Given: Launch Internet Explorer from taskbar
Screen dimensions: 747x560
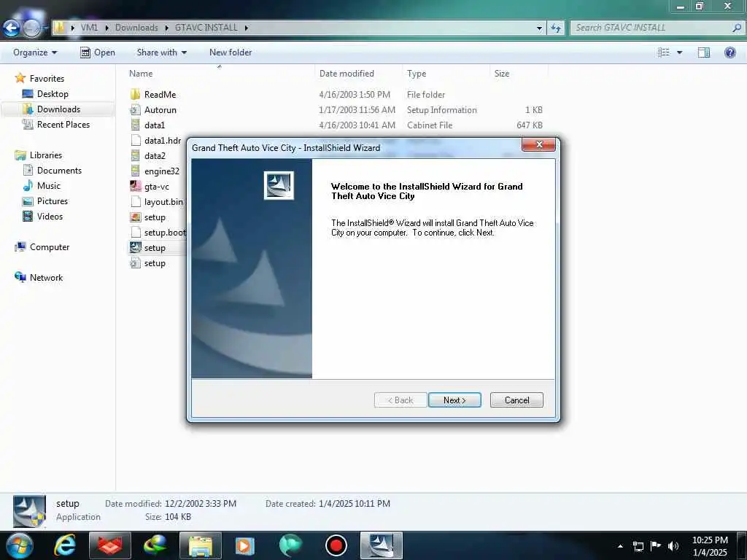Looking at the screenshot, I should click(65, 545).
